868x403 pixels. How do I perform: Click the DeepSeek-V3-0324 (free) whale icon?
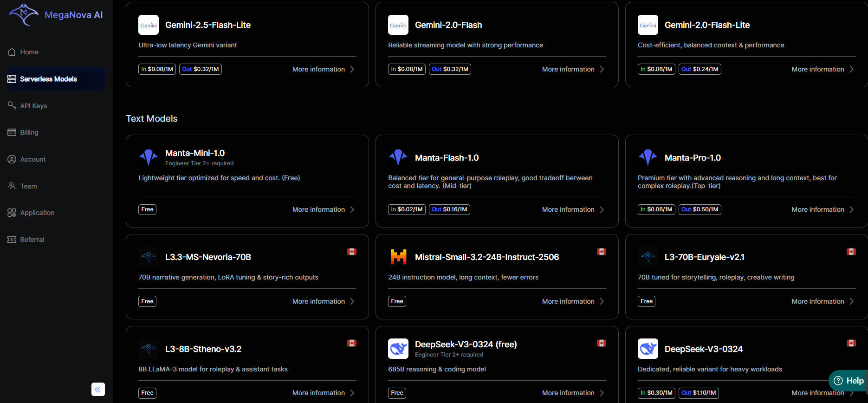click(x=398, y=349)
